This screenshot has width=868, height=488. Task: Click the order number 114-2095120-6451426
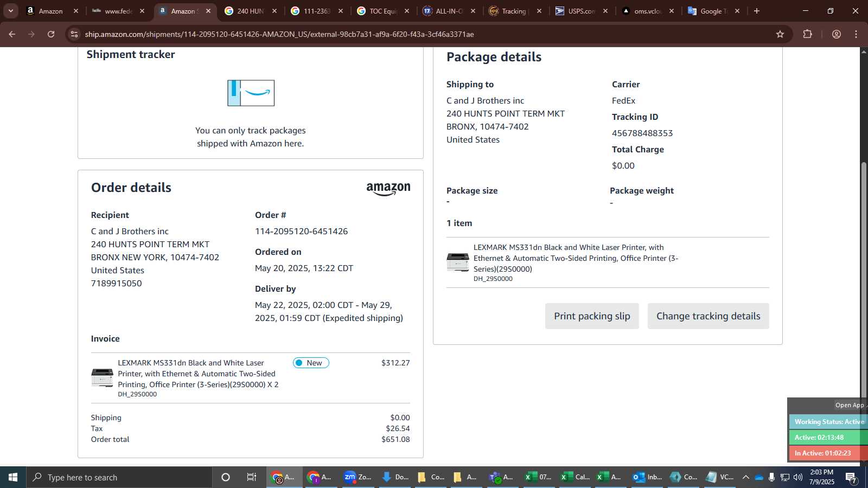(302, 232)
